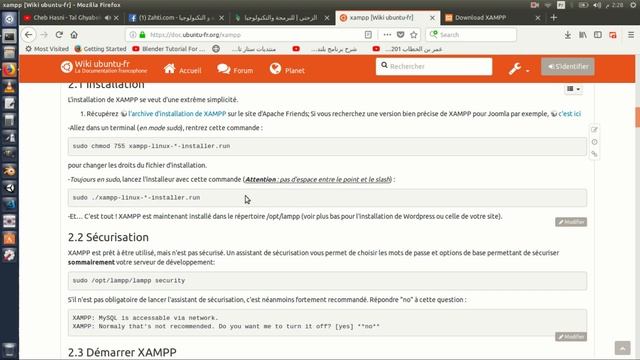The width and height of the screenshot is (640, 360).
Task: Open l'archive d'installation de XAMPP link
Action: tap(177, 114)
